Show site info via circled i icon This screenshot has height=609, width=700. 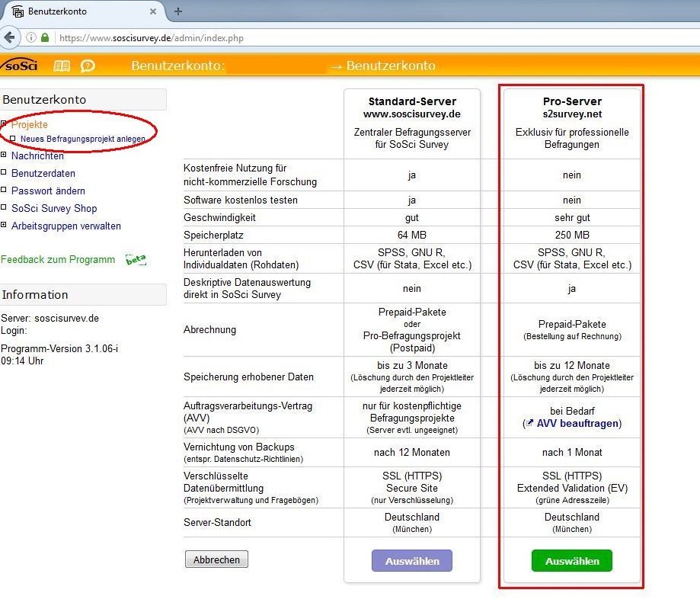30,37
